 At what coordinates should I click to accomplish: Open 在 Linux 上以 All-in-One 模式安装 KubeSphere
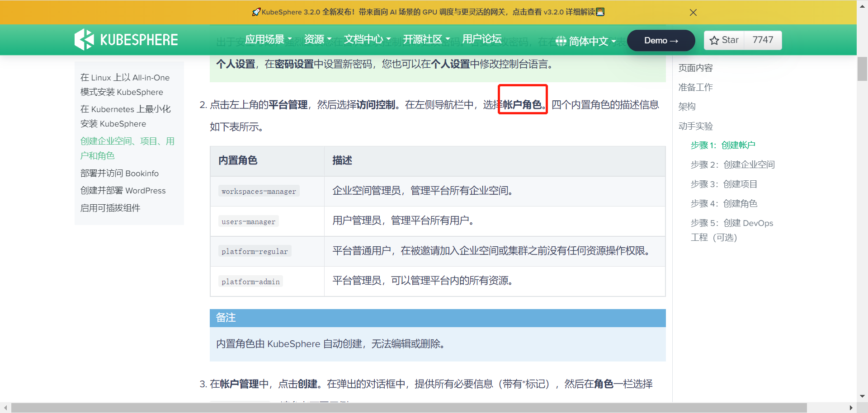125,85
